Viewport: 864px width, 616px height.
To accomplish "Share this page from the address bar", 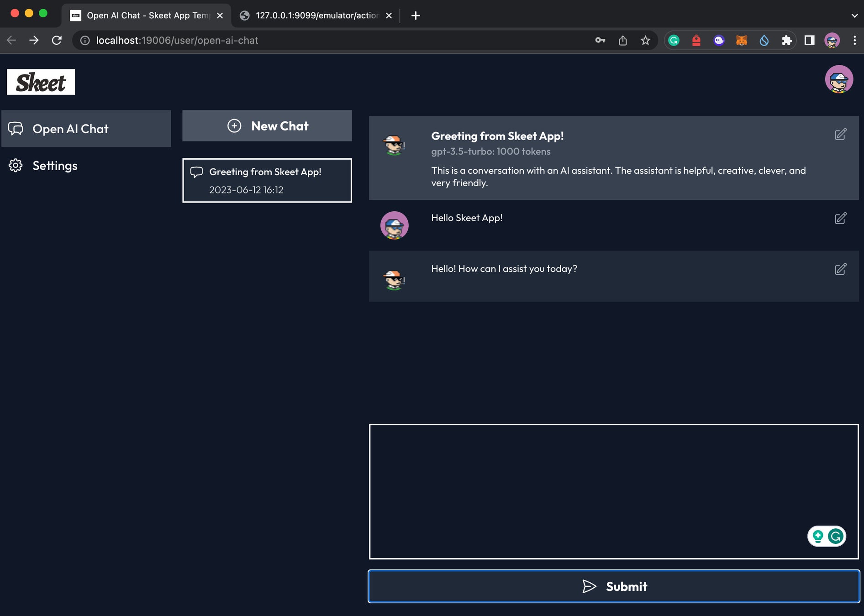I will click(622, 41).
